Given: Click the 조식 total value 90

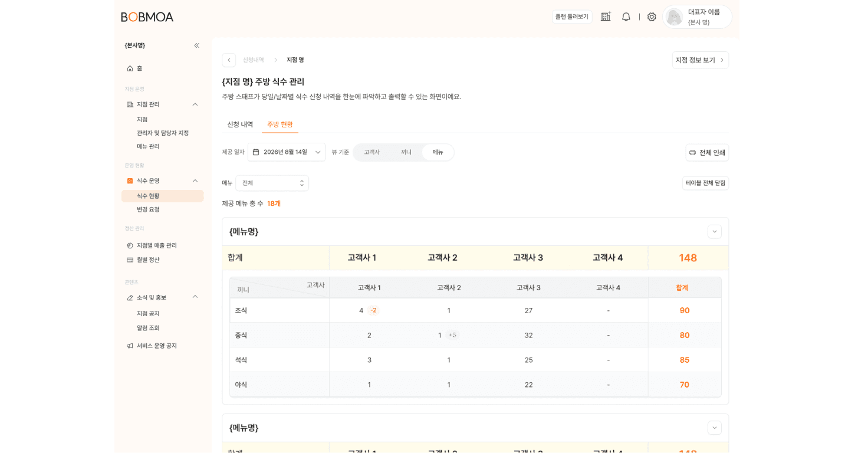Looking at the screenshot, I should click(685, 310).
